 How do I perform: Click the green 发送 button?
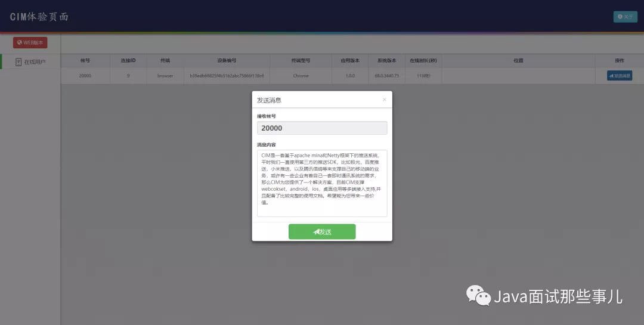click(x=322, y=232)
